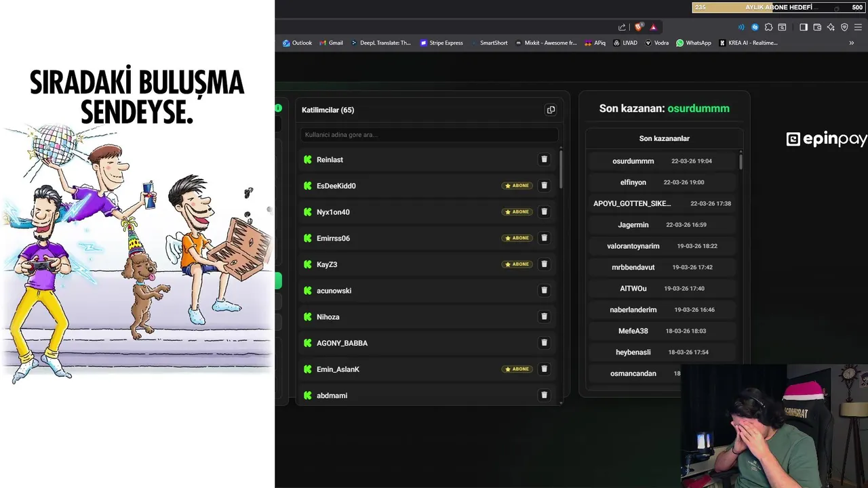The height and width of the screenshot is (488, 868).
Task: Delete participant EsDeeKidd0 with trash icon
Action: click(544, 186)
